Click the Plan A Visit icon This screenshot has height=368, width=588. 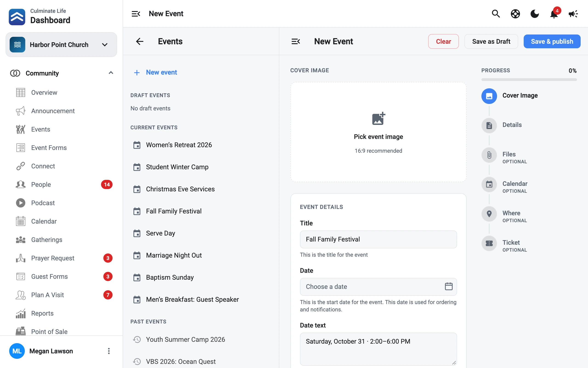coord(21,295)
